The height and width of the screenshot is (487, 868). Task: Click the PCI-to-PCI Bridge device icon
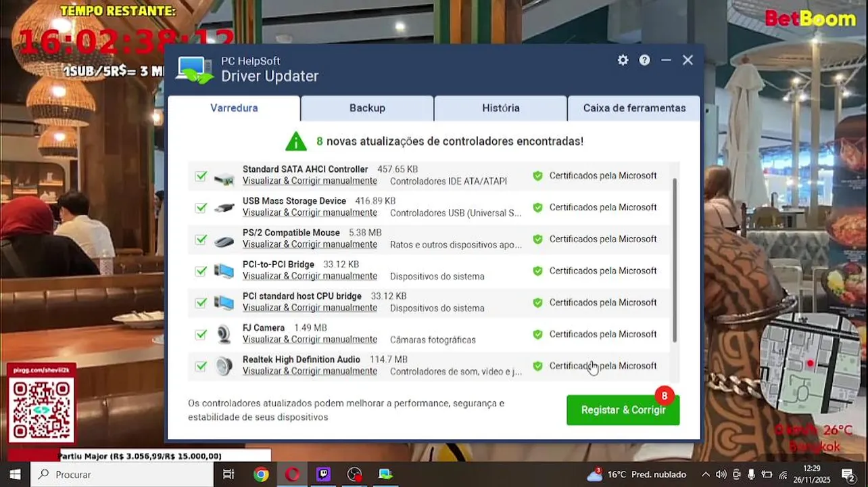click(224, 271)
